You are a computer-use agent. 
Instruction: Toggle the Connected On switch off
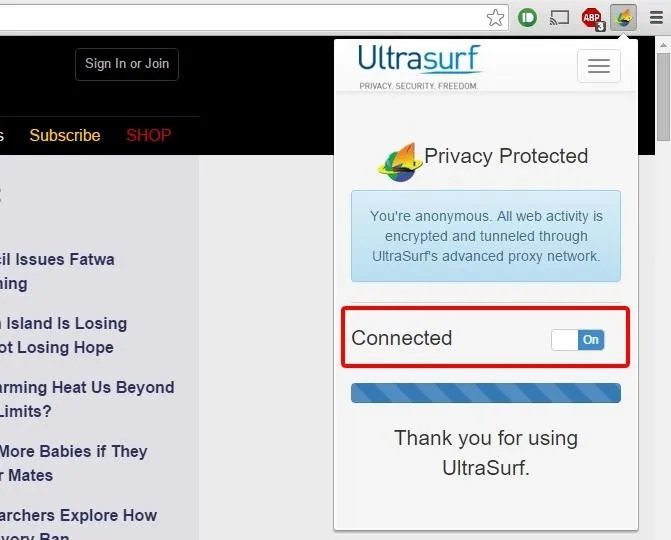(578, 340)
